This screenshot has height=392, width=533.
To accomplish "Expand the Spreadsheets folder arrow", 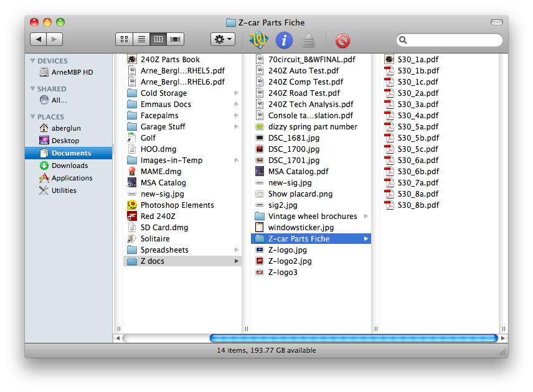I will (237, 250).
